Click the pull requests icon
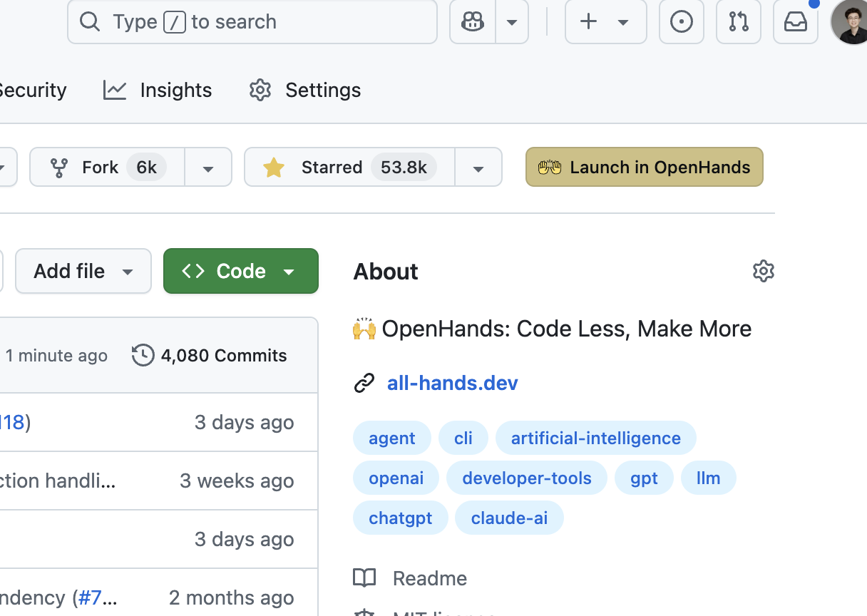 point(738,21)
